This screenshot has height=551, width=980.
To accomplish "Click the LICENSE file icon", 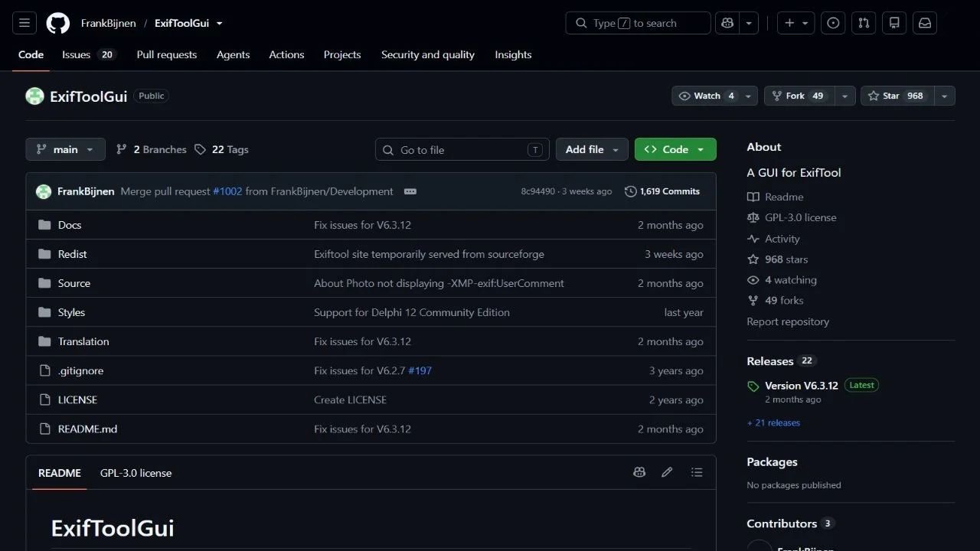I will [44, 399].
